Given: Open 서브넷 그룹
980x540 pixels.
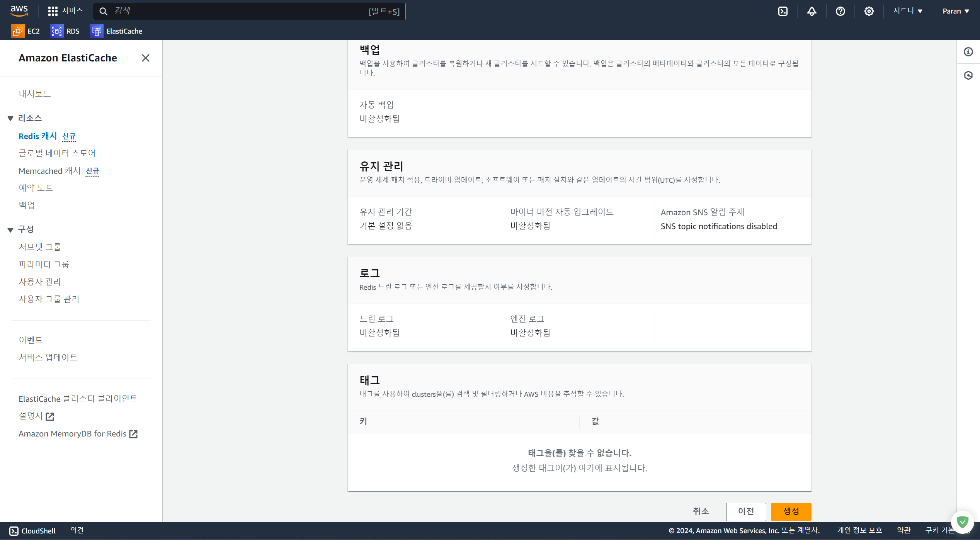Looking at the screenshot, I should pyautogui.click(x=40, y=247).
